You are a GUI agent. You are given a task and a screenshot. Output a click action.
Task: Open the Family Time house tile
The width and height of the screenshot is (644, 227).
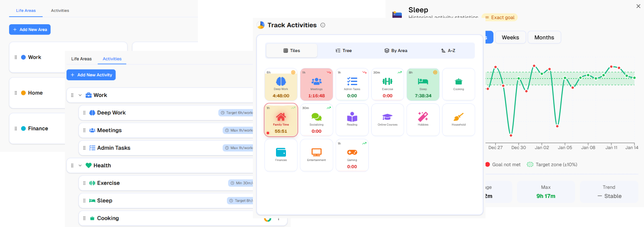coord(281,120)
